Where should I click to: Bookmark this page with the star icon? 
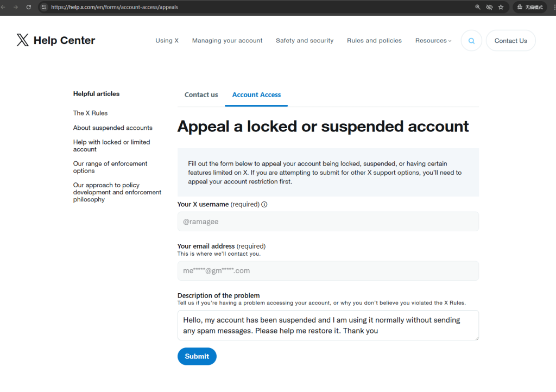[501, 7]
